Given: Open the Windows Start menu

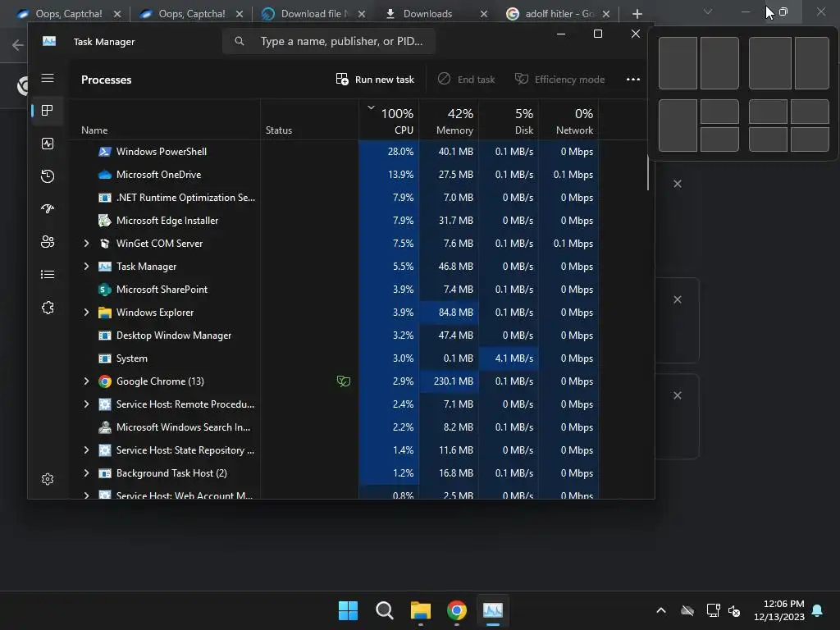Looking at the screenshot, I should [x=348, y=610].
